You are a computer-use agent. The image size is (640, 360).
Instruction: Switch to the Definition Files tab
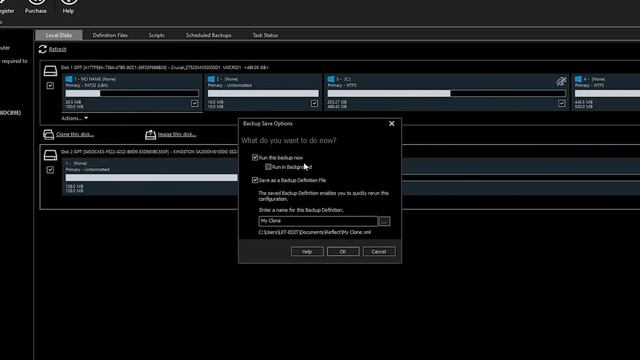(110, 35)
